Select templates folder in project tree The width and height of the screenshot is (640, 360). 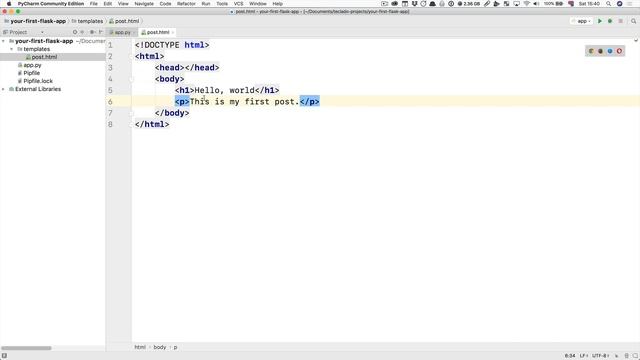coord(36,49)
